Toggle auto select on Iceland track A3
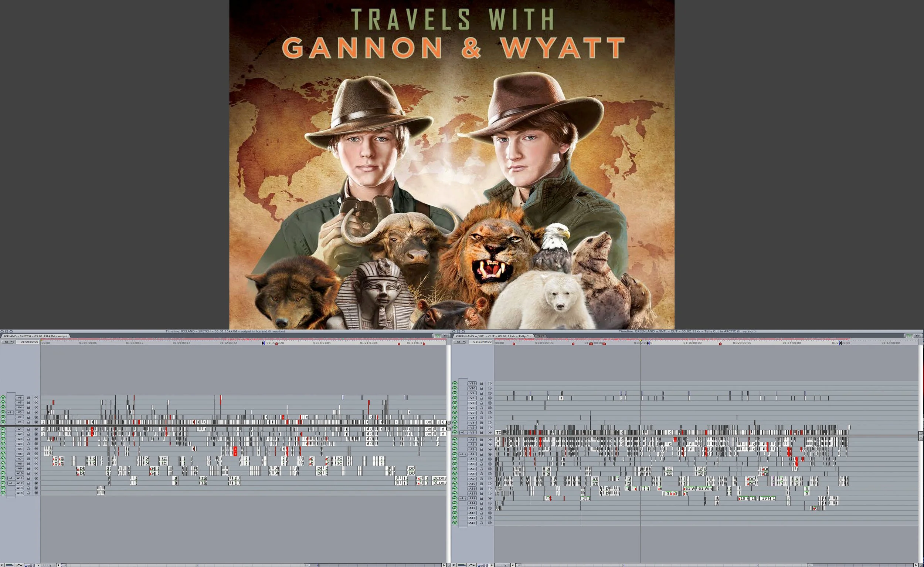924x567 pixels. 36,439
